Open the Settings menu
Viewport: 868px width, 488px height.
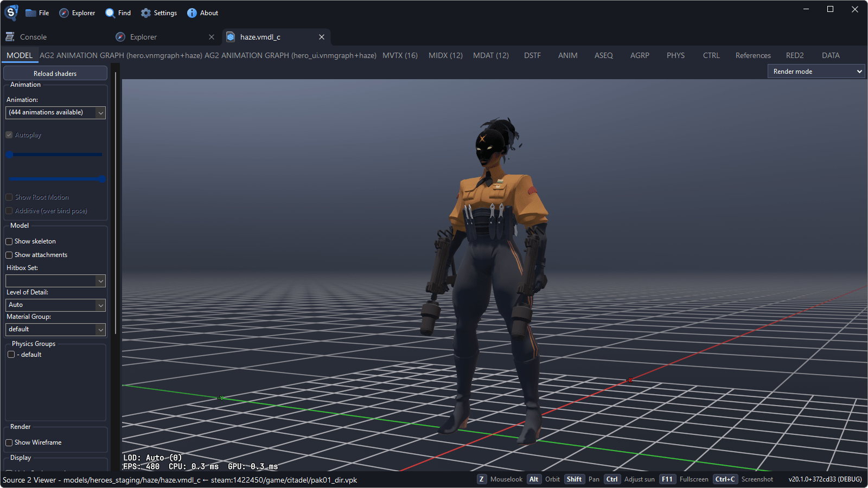coord(159,13)
